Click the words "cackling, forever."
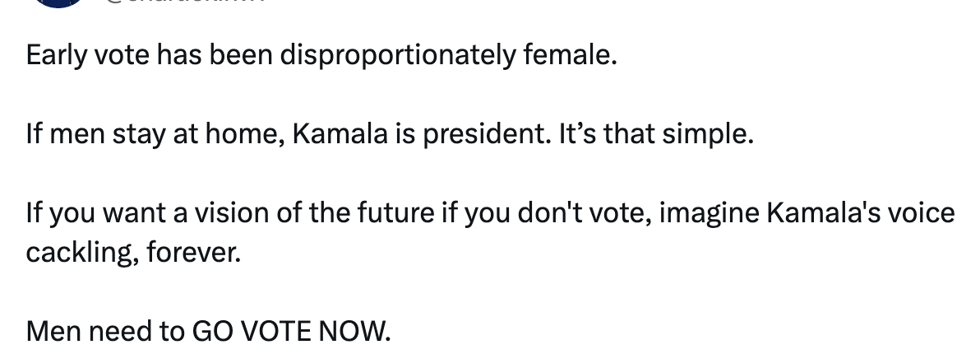 click(134, 252)
